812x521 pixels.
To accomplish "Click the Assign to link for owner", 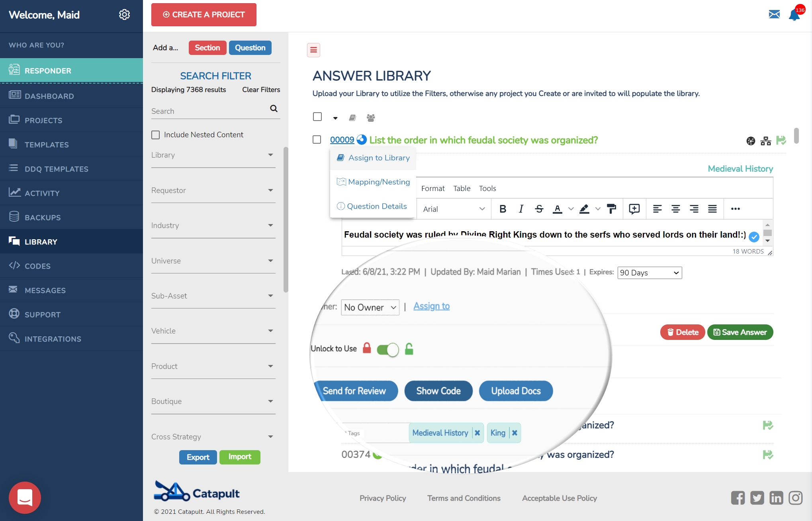I will point(431,306).
